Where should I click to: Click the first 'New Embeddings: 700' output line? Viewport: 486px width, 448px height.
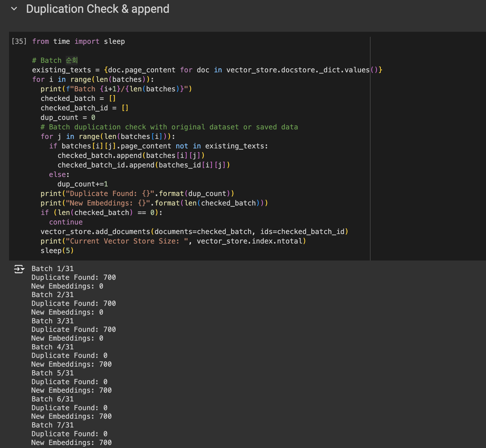coord(71,364)
